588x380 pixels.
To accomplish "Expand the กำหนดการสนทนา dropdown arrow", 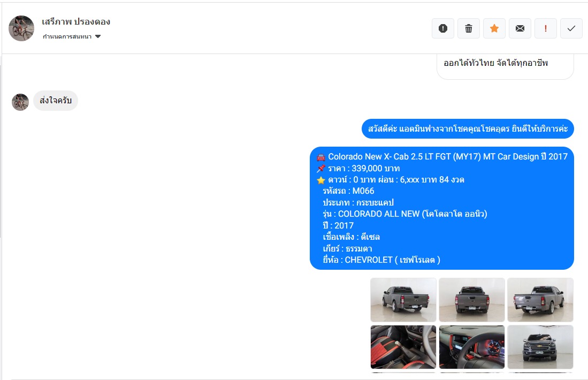I will click(x=98, y=36).
